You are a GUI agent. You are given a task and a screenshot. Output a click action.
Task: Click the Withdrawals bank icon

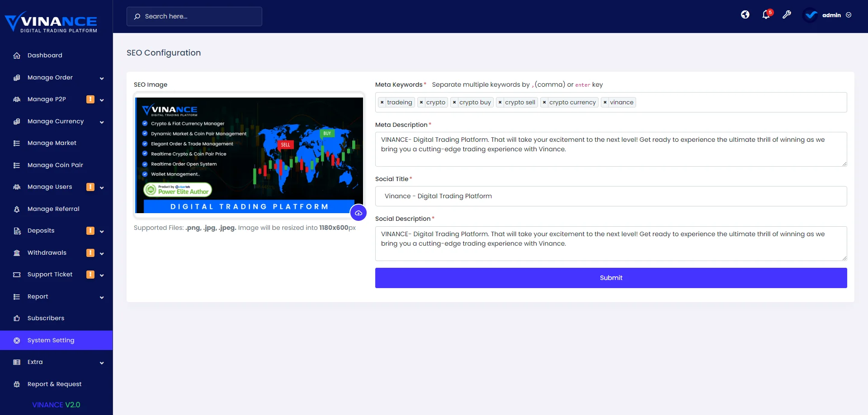coord(17,253)
